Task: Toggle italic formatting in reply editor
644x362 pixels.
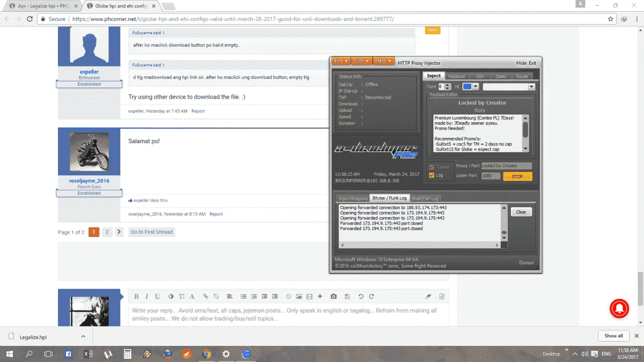Action: pos(147,297)
